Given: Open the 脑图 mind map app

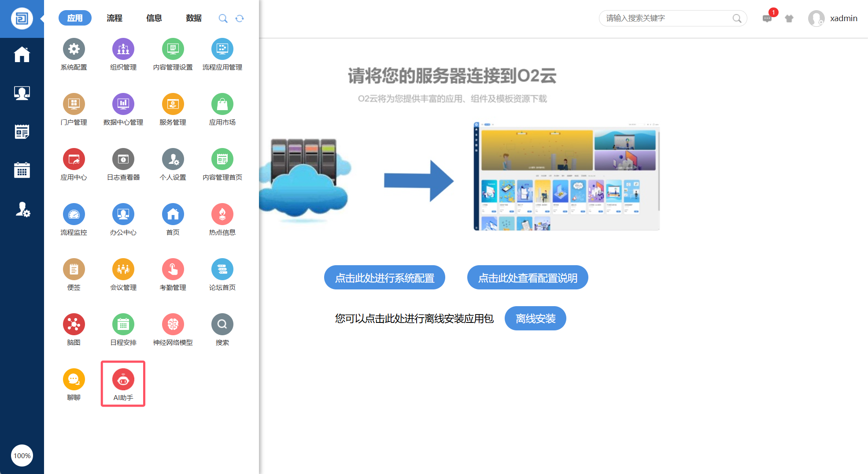Looking at the screenshot, I should pyautogui.click(x=74, y=325).
